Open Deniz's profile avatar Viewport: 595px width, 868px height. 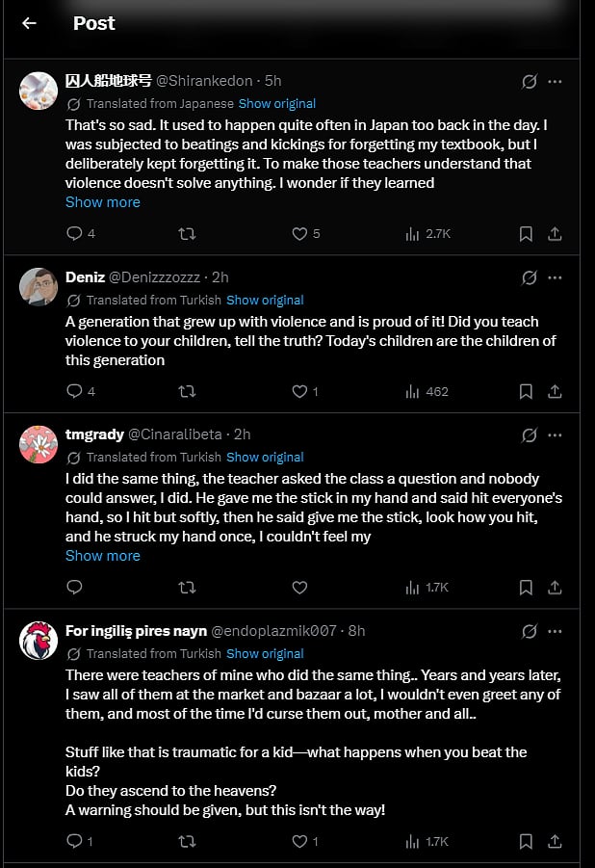(39, 287)
